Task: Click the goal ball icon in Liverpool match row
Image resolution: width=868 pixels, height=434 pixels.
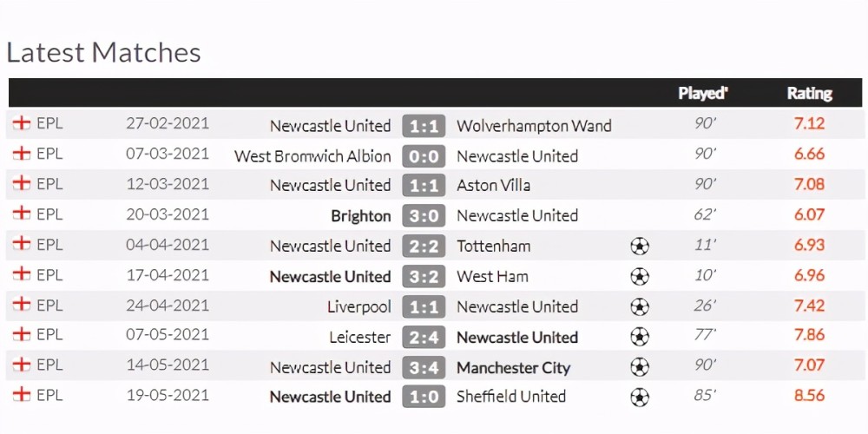Action: [x=640, y=306]
